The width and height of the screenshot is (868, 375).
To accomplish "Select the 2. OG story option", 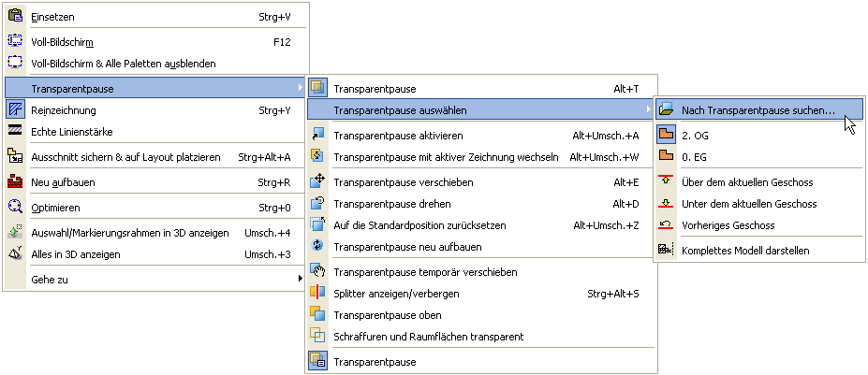I will point(694,136).
